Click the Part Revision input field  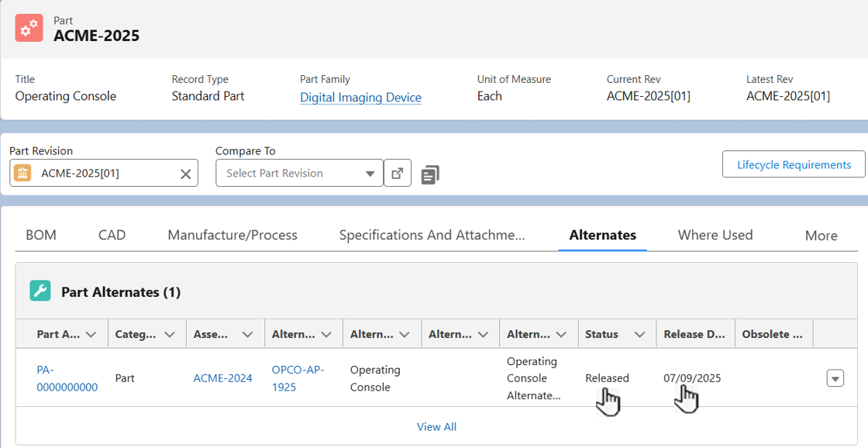[x=108, y=174]
